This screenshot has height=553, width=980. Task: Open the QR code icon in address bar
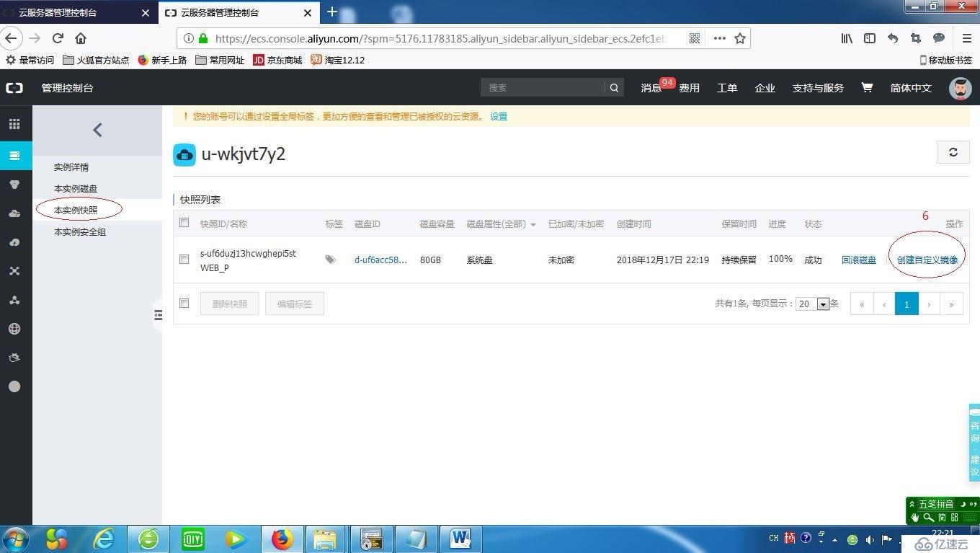click(x=695, y=38)
